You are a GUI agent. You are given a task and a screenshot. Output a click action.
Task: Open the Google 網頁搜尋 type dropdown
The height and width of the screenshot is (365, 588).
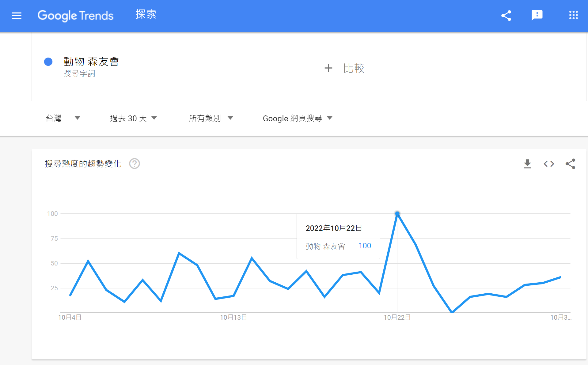tap(297, 118)
